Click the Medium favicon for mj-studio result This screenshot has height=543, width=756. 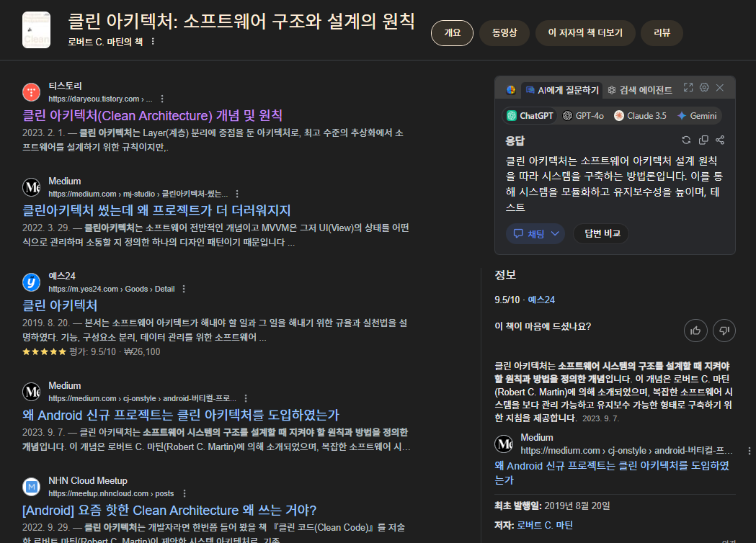pos(31,187)
